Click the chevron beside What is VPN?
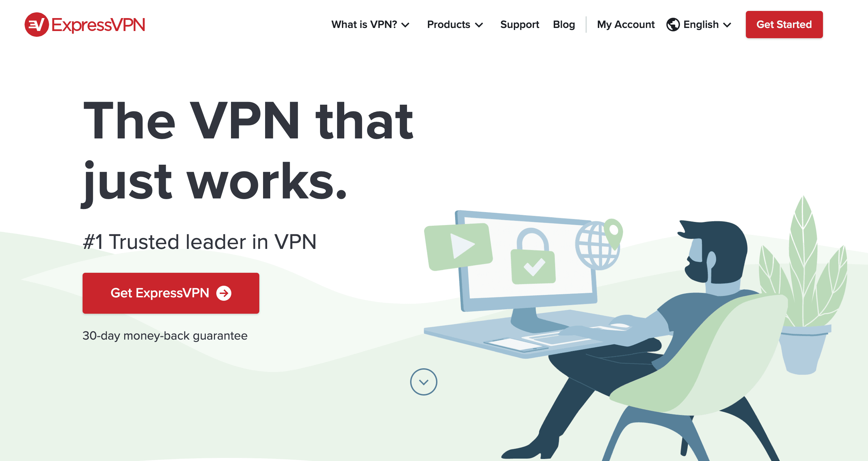868x461 pixels. (x=405, y=25)
